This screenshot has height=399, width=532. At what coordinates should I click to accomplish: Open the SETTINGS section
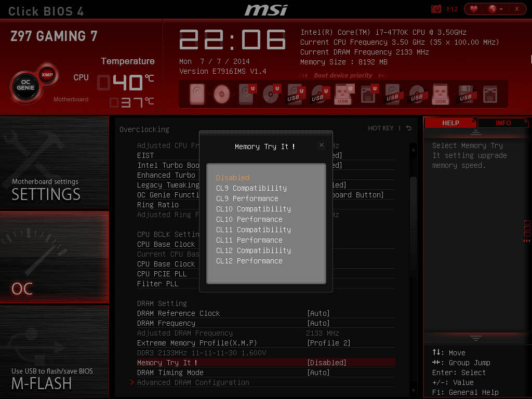[x=54, y=163]
